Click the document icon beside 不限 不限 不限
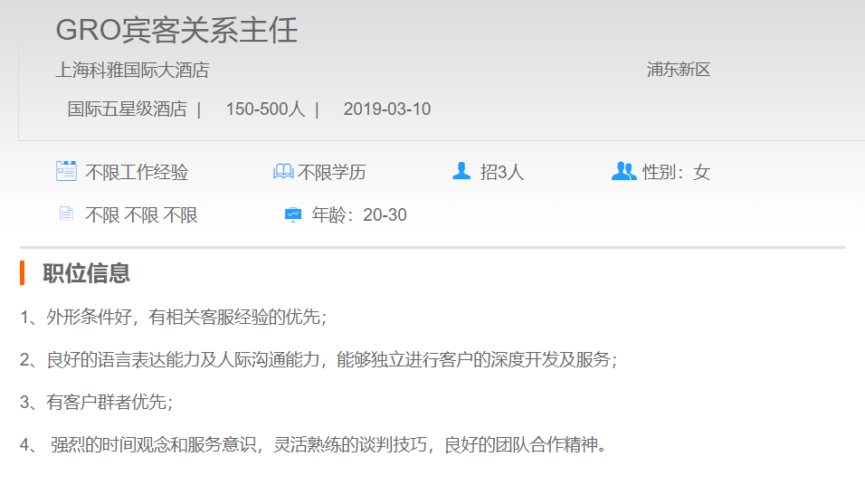The height and width of the screenshot is (504, 865). (x=66, y=214)
